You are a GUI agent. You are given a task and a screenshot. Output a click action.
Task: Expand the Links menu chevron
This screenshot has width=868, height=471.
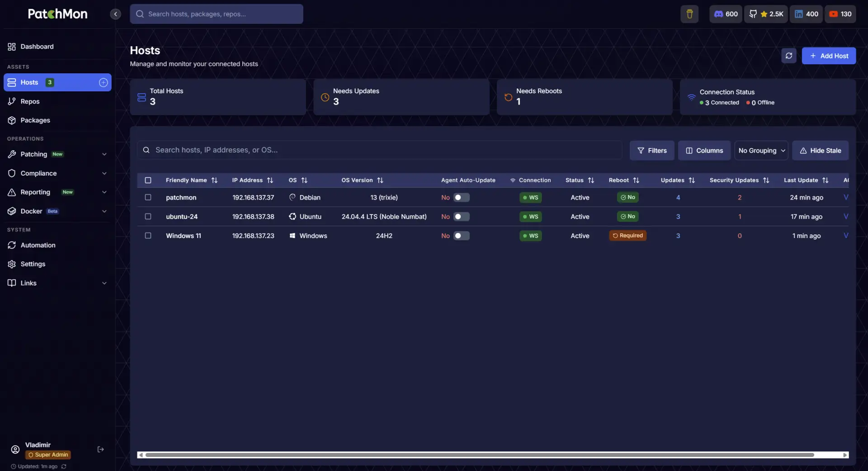pyautogui.click(x=104, y=283)
